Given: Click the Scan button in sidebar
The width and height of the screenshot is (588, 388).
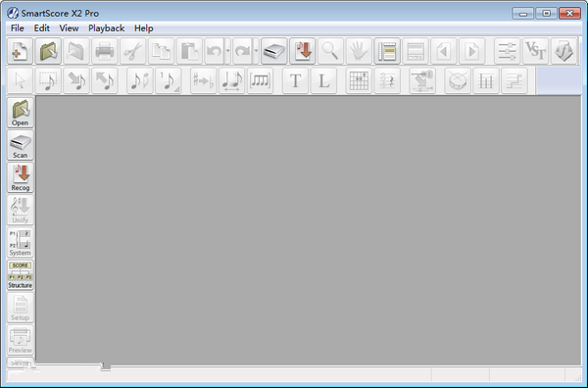Looking at the screenshot, I should tap(21, 145).
